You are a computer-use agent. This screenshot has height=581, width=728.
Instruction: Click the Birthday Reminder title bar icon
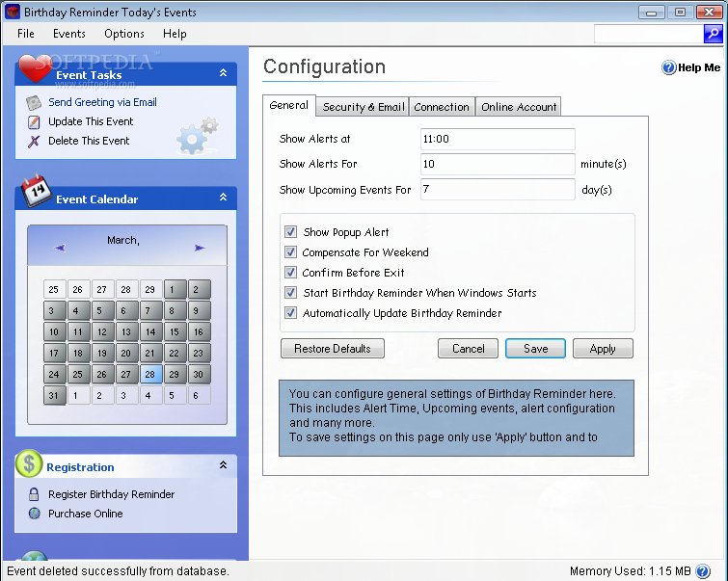click(x=13, y=12)
